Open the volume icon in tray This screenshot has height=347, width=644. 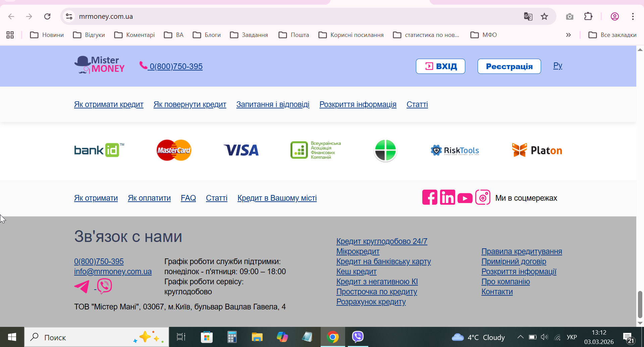click(544, 337)
